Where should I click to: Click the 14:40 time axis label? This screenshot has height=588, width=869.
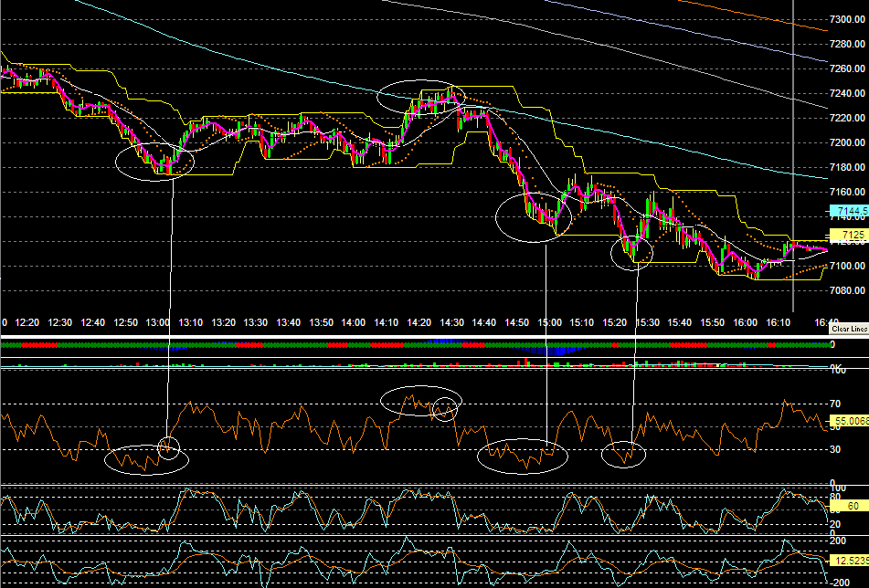point(483,322)
